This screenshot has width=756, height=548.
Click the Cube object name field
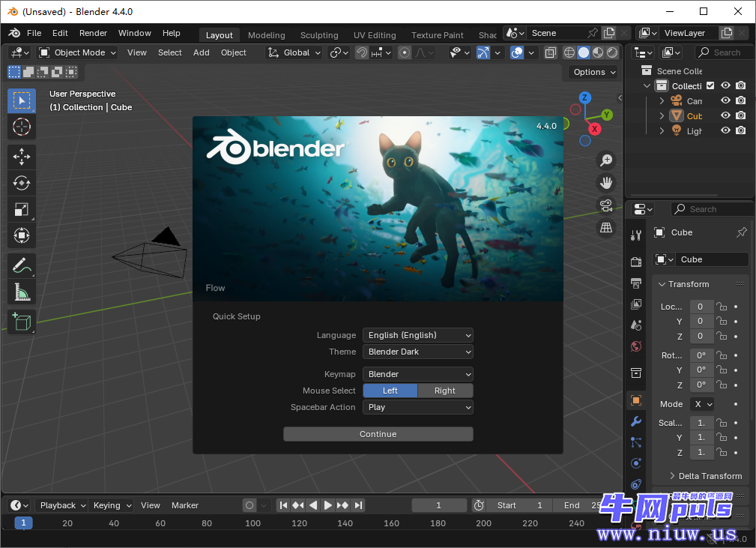click(x=712, y=259)
